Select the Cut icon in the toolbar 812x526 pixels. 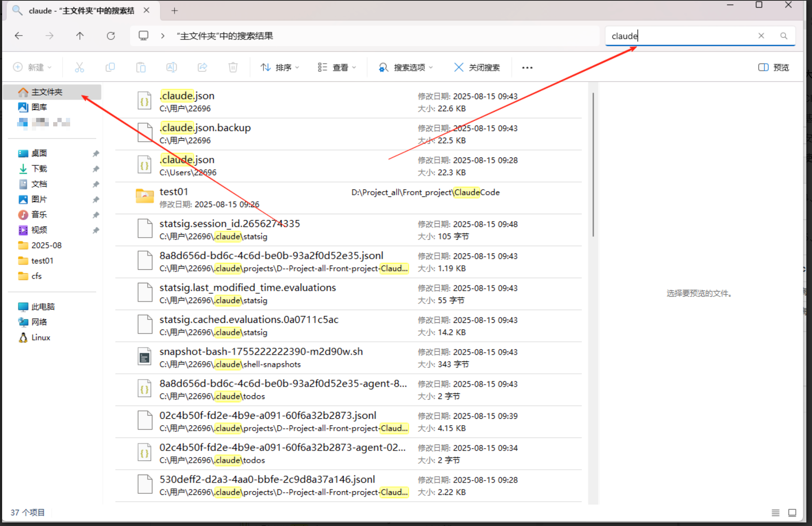click(x=79, y=67)
